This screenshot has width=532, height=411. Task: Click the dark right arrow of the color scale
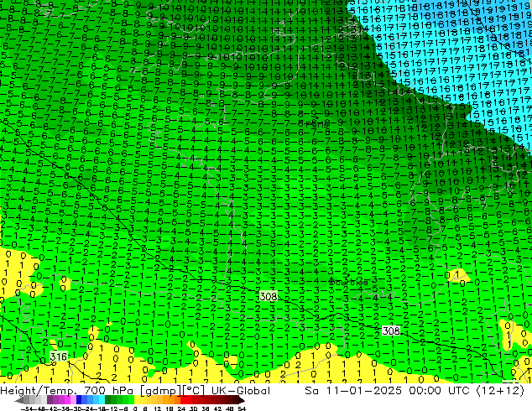tap(242, 400)
